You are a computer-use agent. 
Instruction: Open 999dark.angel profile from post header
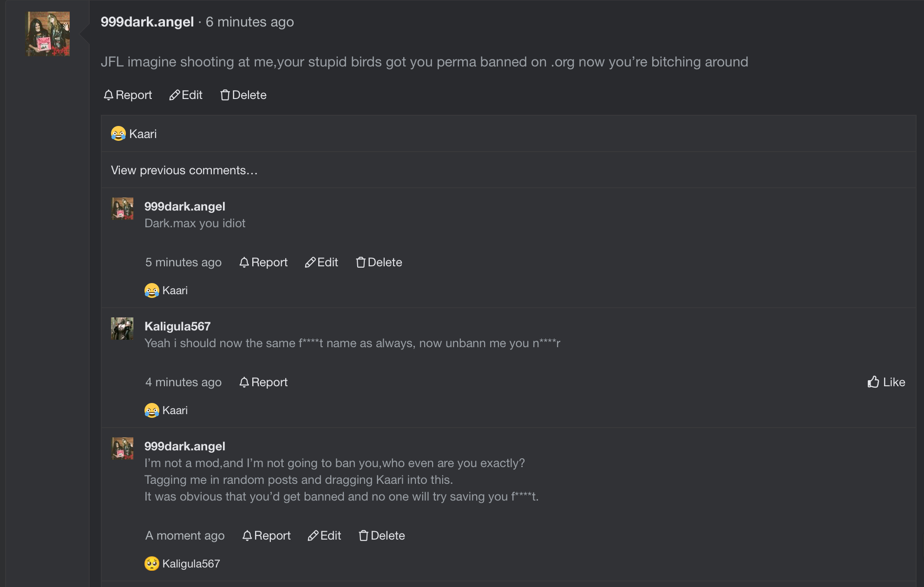pyautogui.click(x=147, y=22)
